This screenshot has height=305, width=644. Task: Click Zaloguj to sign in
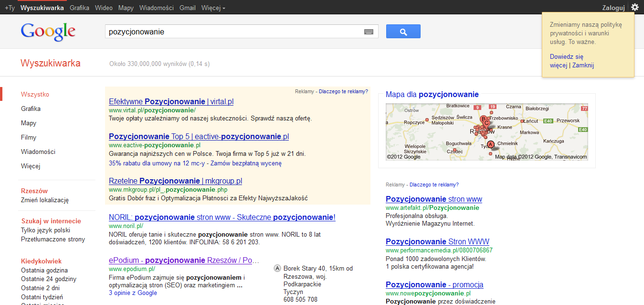click(x=613, y=8)
